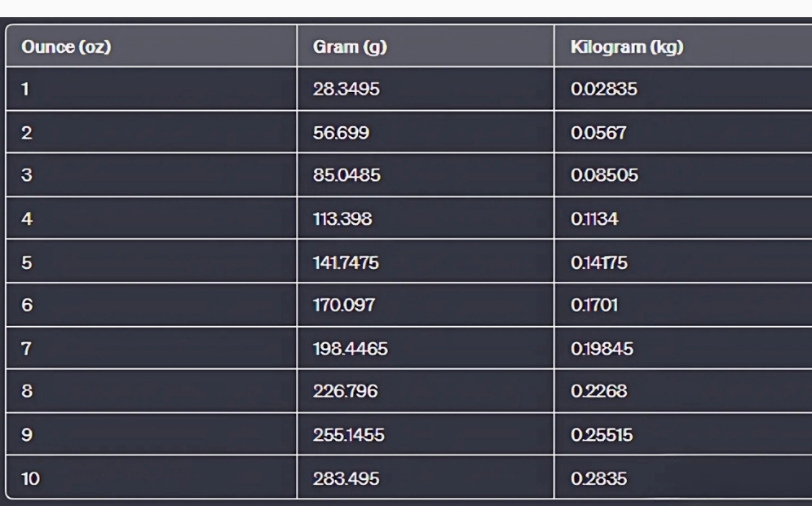Screen dimensions: 812x506
Task: Select the 255.1455 gram value
Action: (x=348, y=434)
